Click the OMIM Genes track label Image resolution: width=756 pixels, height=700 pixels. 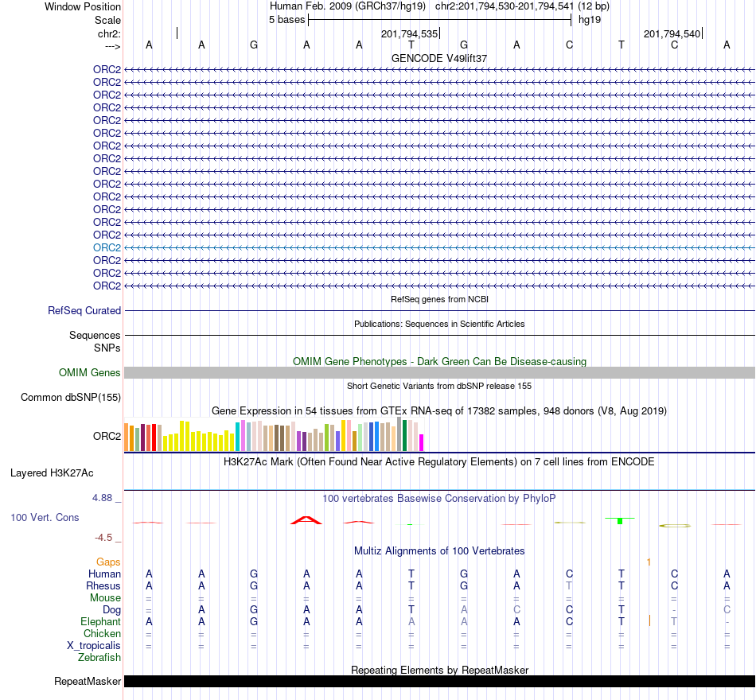pyautogui.click(x=90, y=372)
